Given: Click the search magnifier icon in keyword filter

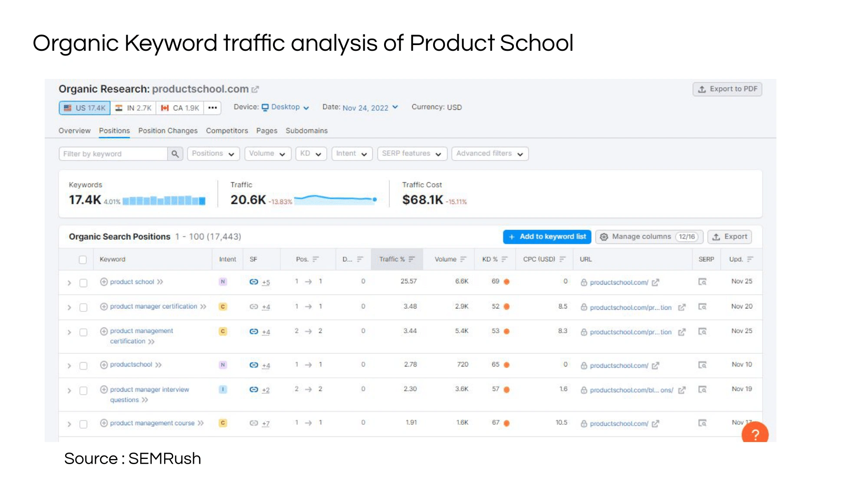Looking at the screenshot, I should [x=175, y=154].
